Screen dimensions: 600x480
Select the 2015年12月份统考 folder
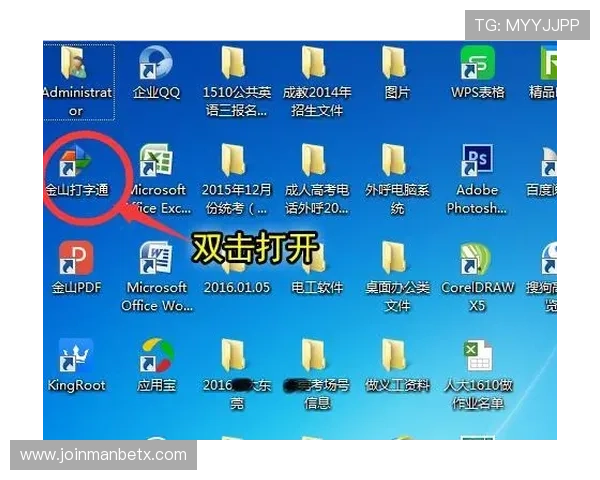coord(234,161)
